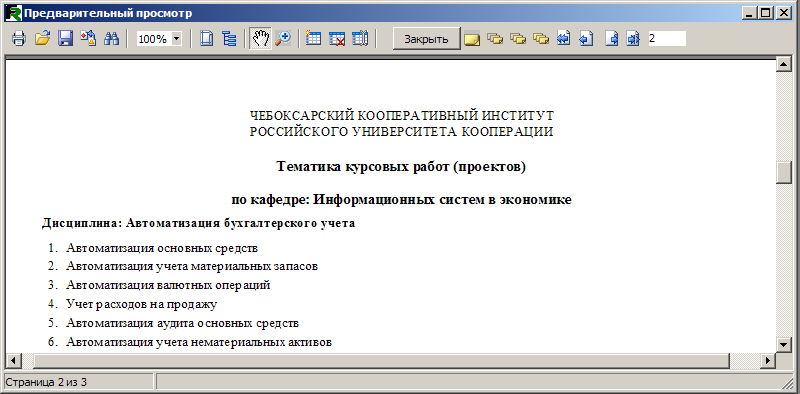Screen dimensions: 800x394
Task: Click the vertical scrollbar down arrow
Action: (783, 344)
